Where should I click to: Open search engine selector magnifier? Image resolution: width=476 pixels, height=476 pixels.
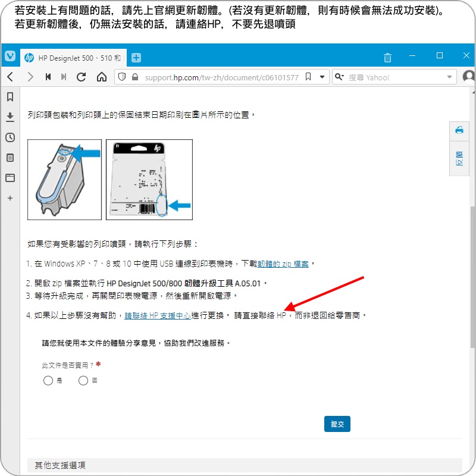click(x=339, y=77)
